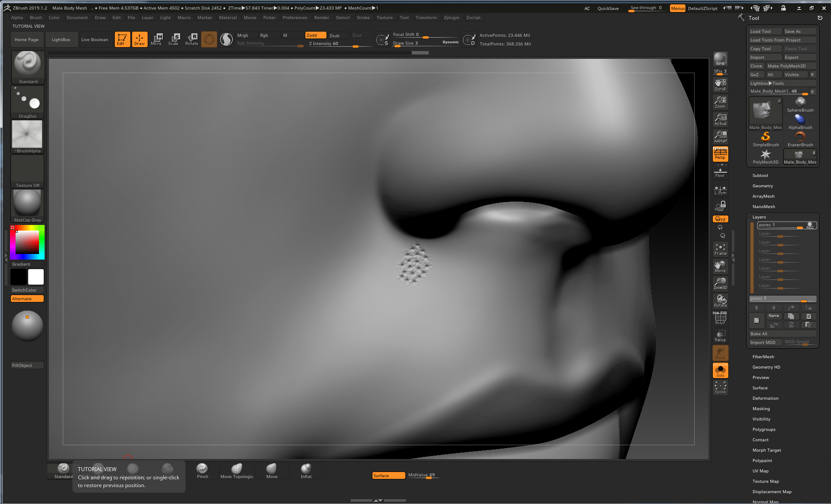
Task: Choose the Pinch brush at bottom shelf
Action: coord(202,471)
